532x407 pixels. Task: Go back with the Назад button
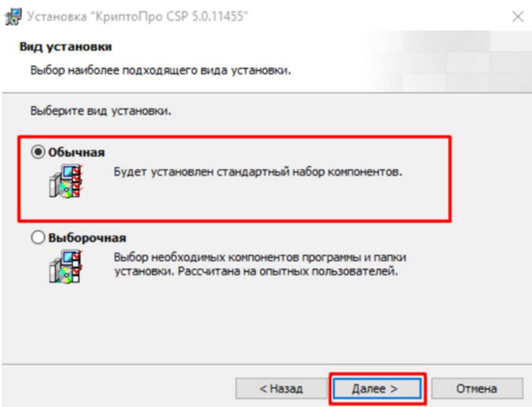pyautogui.click(x=281, y=388)
